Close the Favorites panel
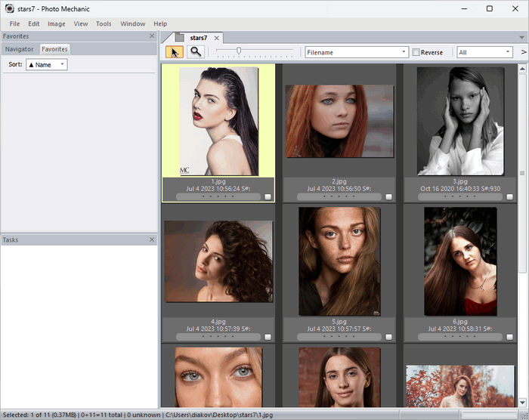 pos(152,36)
